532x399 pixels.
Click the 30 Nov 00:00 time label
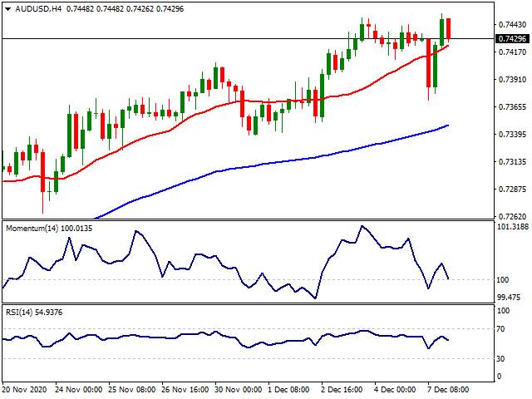pos(239,389)
